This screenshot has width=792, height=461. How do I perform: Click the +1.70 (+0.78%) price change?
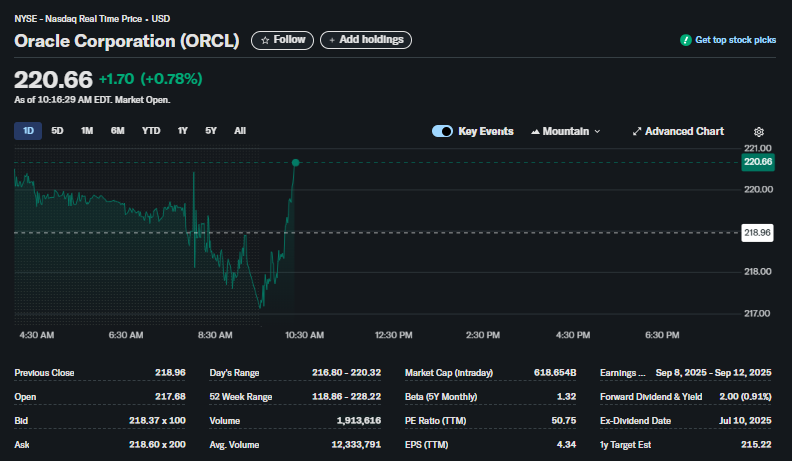click(151, 79)
